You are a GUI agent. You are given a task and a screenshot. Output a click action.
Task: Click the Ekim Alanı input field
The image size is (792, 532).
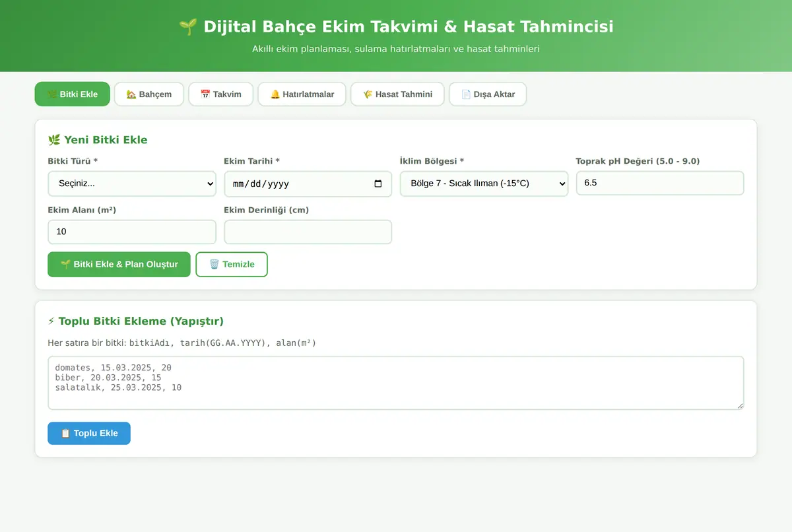tap(132, 232)
